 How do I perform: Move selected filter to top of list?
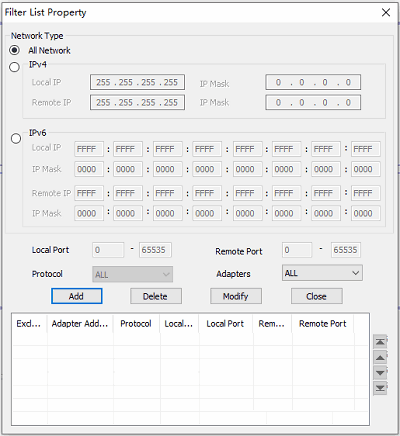click(x=380, y=342)
